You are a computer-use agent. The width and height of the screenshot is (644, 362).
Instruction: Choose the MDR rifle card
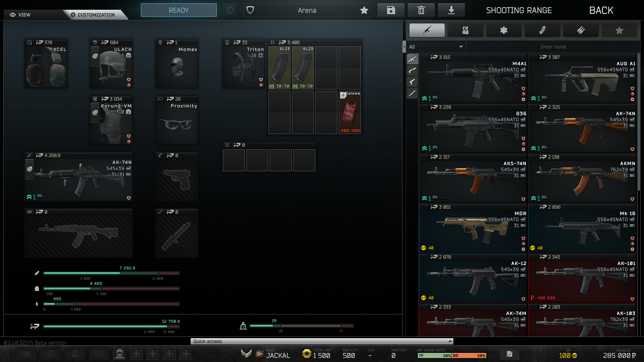coord(473,228)
